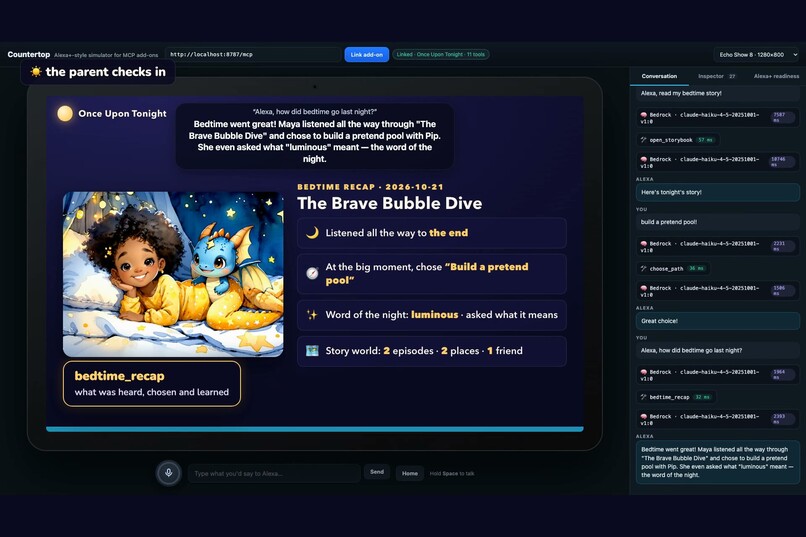
Task: Click the brain icon in the 7587 ms Bedrock row
Action: (x=644, y=115)
